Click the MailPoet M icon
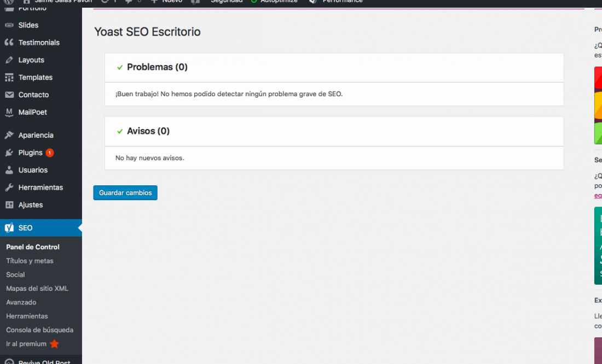 tap(9, 113)
